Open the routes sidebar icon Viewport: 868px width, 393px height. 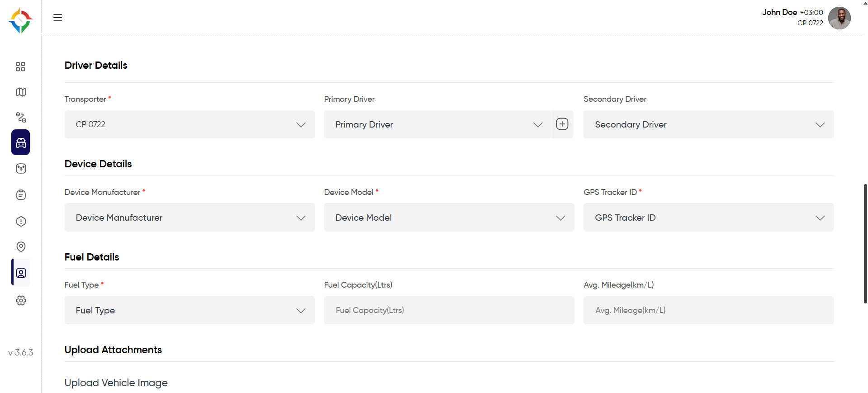point(21,118)
